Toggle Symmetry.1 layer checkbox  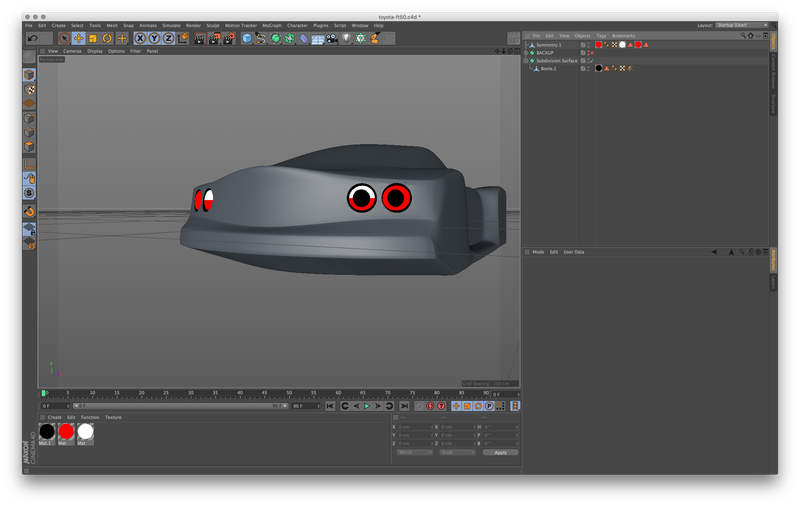click(583, 45)
